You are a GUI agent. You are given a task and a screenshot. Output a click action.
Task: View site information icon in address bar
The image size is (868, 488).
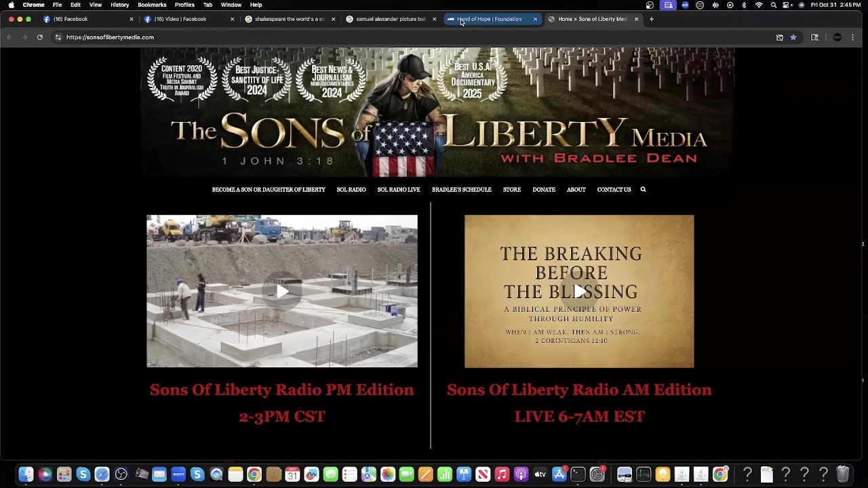(x=58, y=37)
